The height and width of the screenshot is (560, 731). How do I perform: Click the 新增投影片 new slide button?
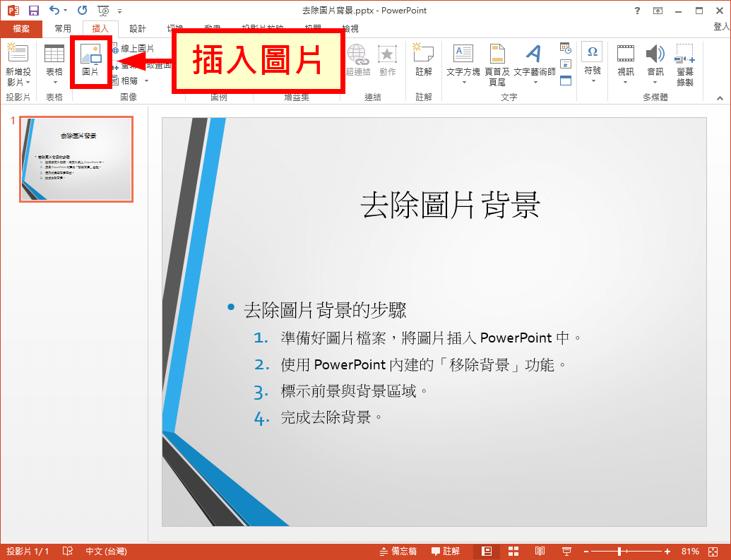(x=18, y=65)
